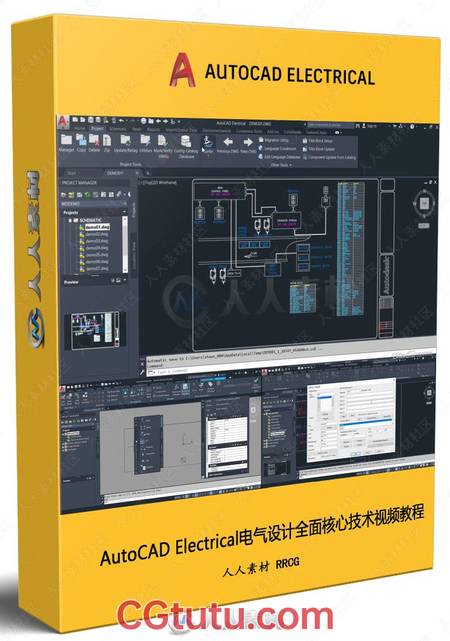Screen dimensions: 450x641
Task: Click the project list vertical scrollbar
Action: coord(125,244)
